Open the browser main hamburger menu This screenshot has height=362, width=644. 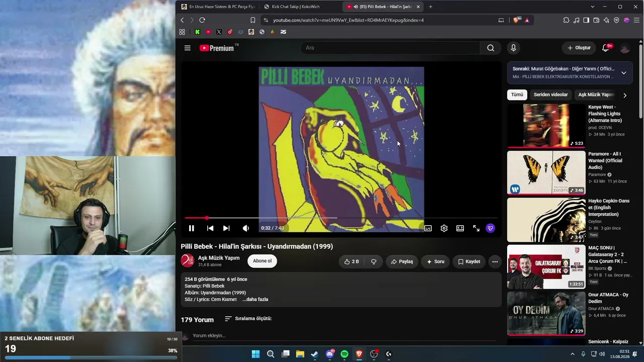point(637,20)
